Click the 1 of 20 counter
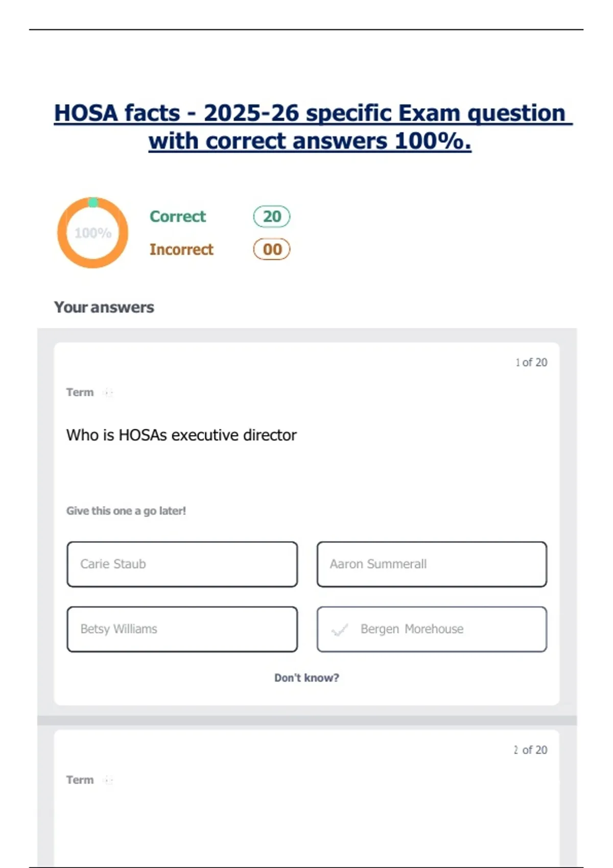The width and height of the screenshot is (613, 868). click(531, 363)
